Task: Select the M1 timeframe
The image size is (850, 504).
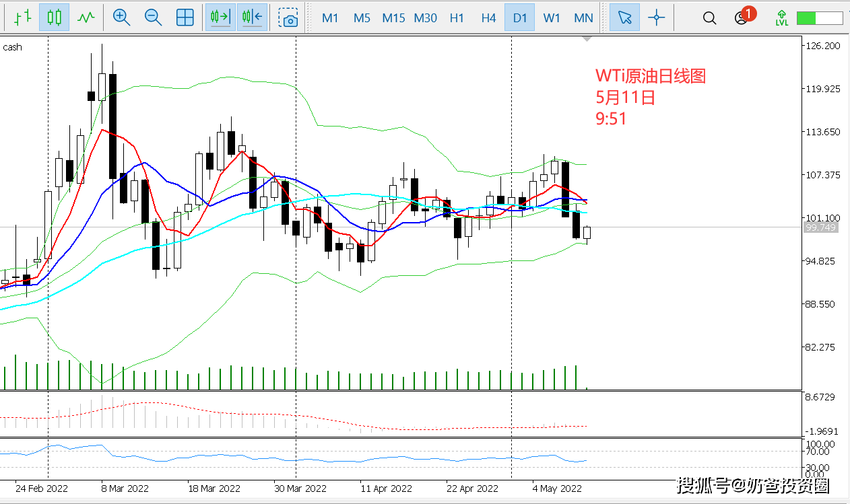Action: tap(330, 17)
